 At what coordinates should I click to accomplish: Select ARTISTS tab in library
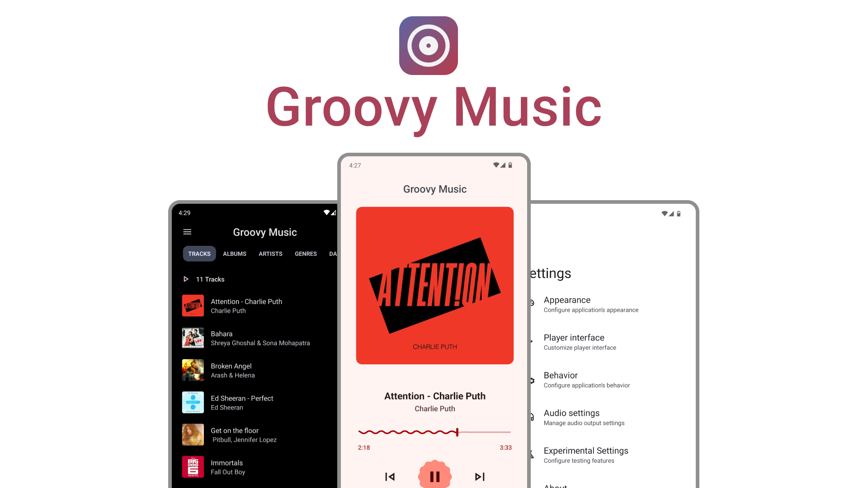tap(270, 253)
